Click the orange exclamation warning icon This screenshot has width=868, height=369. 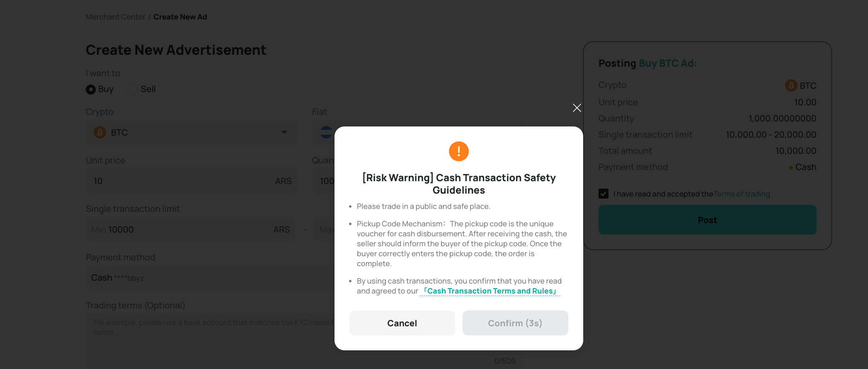459,151
